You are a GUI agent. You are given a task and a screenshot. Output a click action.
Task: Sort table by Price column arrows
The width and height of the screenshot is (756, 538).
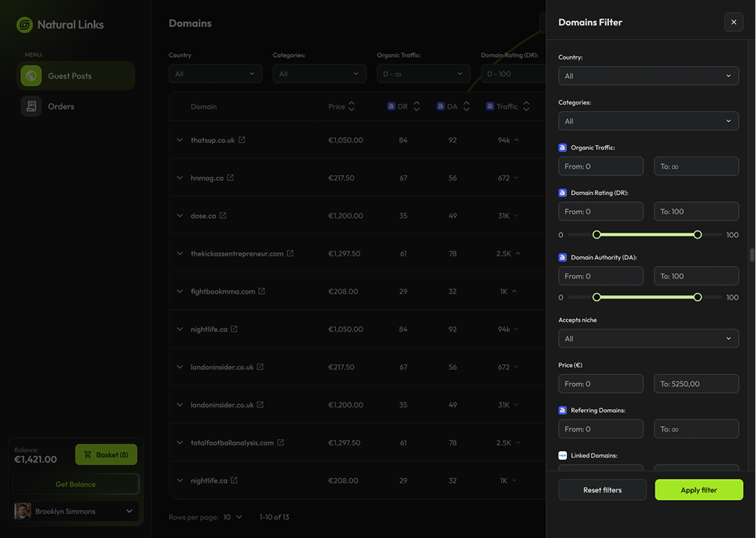point(351,106)
